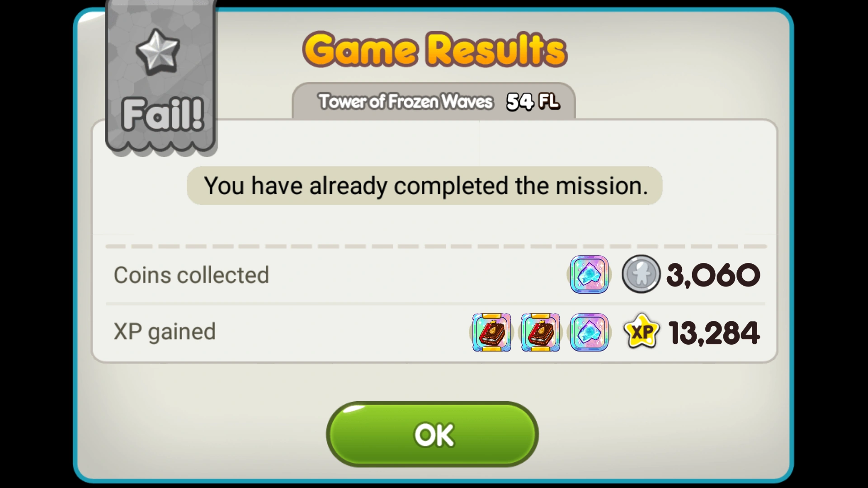868x488 pixels.
Task: Tap the Fail! banner text
Action: [163, 114]
